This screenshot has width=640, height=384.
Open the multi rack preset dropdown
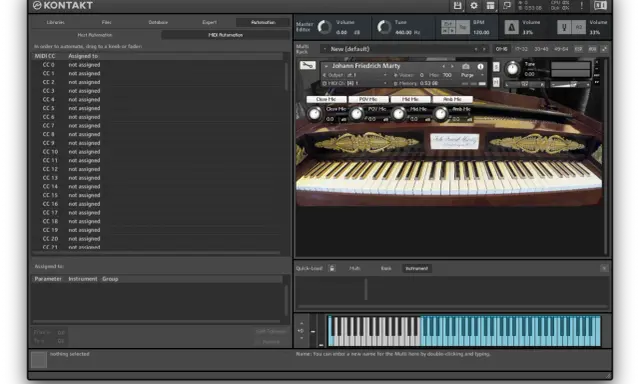point(324,49)
